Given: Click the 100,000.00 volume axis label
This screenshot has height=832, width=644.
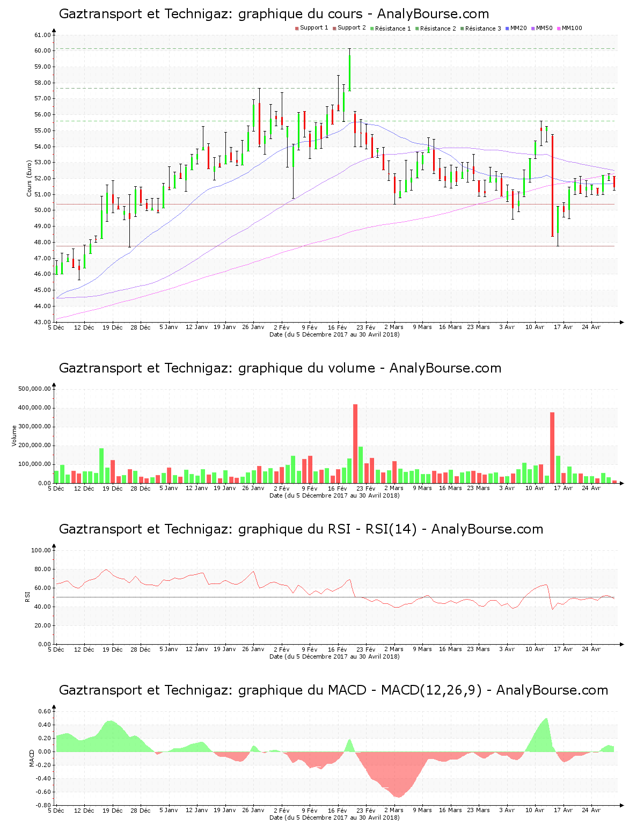Looking at the screenshot, I should coord(35,464).
